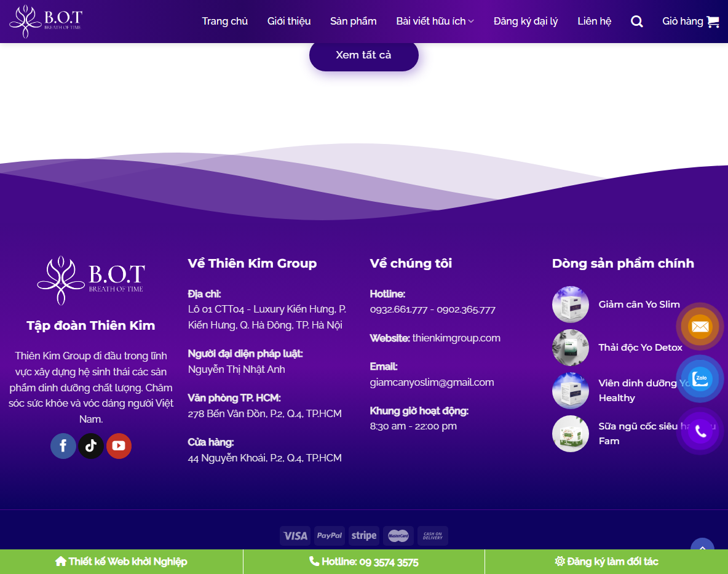Open the shopping cart icon
This screenshot has height=574, width=728.
tap(713, 22)
